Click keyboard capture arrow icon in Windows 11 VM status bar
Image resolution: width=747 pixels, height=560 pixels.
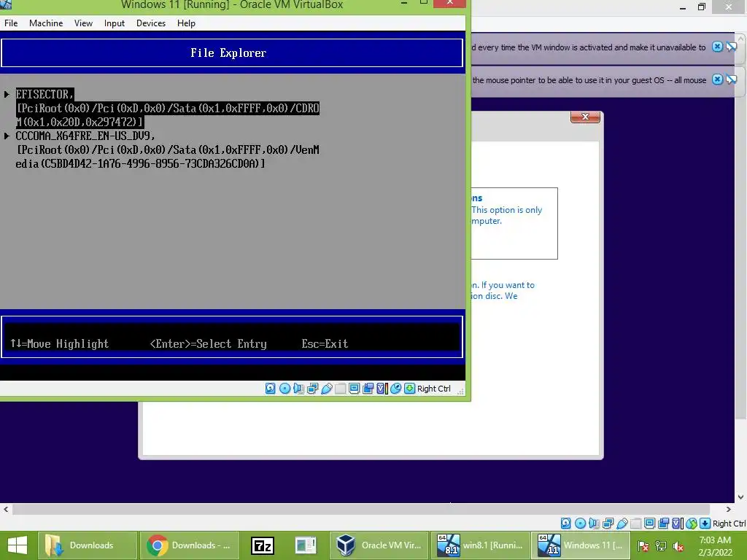tap(409, 389)
